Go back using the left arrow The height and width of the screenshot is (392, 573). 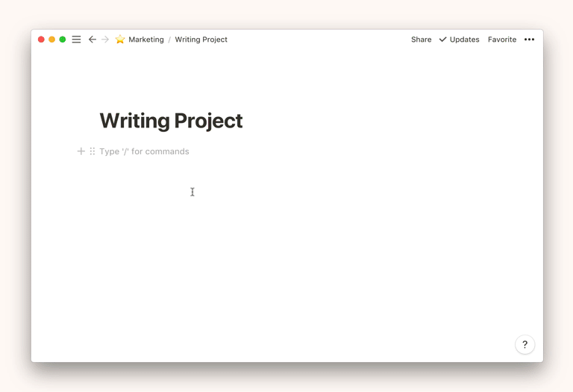(93, 39)
